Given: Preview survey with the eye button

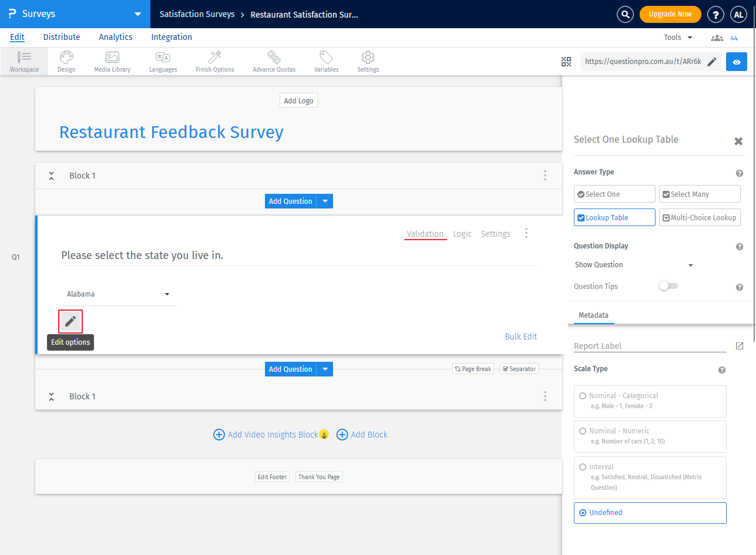Looking at the screenshot, I should (737, 62).
